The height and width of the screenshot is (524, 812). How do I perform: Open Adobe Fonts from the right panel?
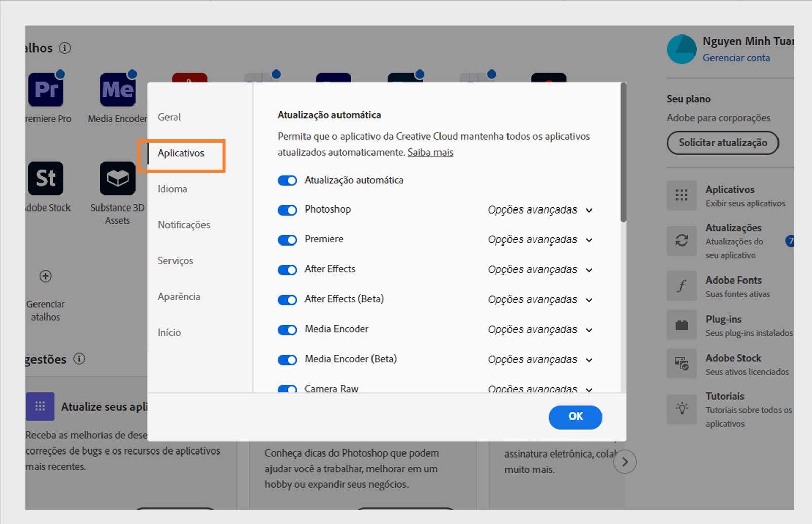click(x=682, y=286)
